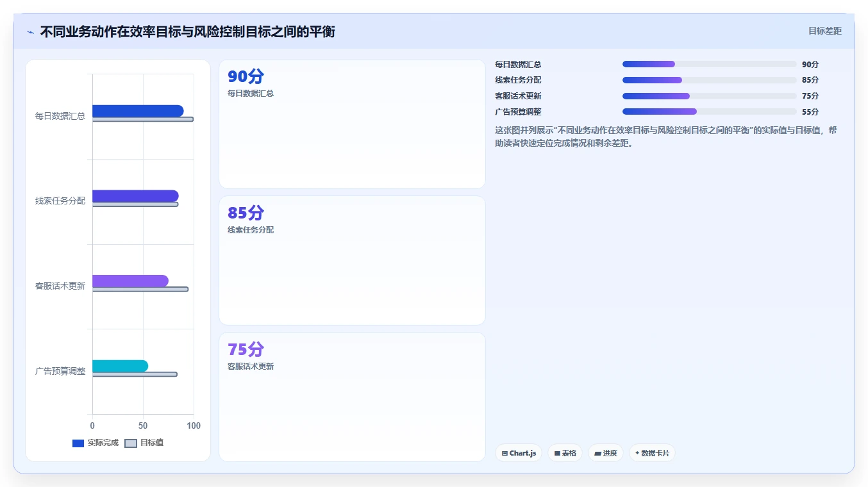868x487 pixels.
Task: Click the 客服话术更新 progress bar
Action: click(709, 96)
